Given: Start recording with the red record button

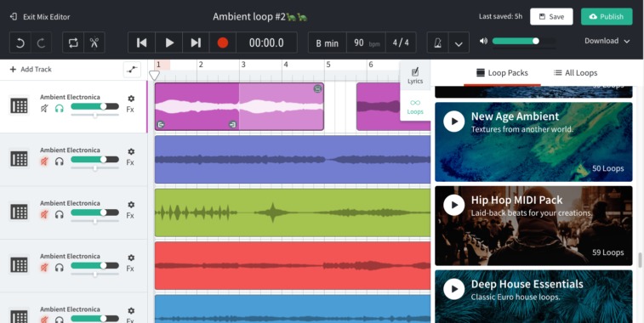Looking at the screenshot, I should pos(223,42).
